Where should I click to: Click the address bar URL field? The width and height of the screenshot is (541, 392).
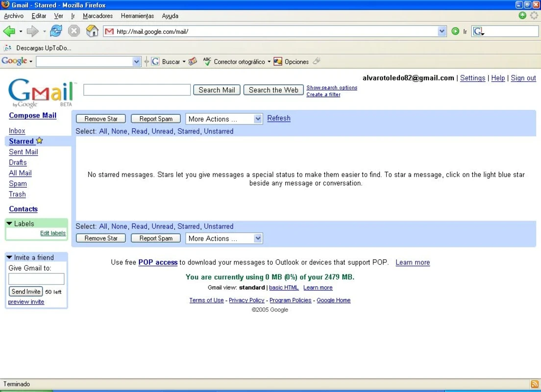click(x=271, y=31)
